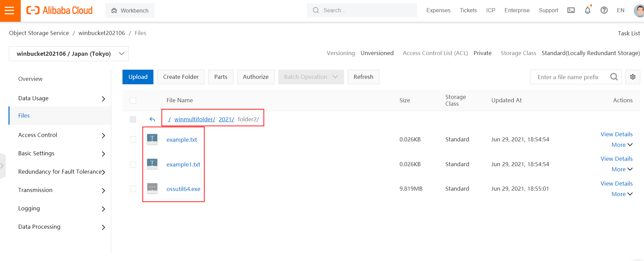Viewport: 644px width, 261px height.
Task: Open Tickets in the top bar
Action: (468, 10)
